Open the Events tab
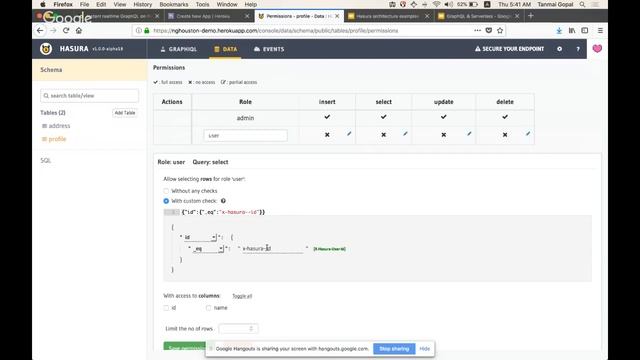The width and height of the screenshot is (640, 360). pos(269,49)
